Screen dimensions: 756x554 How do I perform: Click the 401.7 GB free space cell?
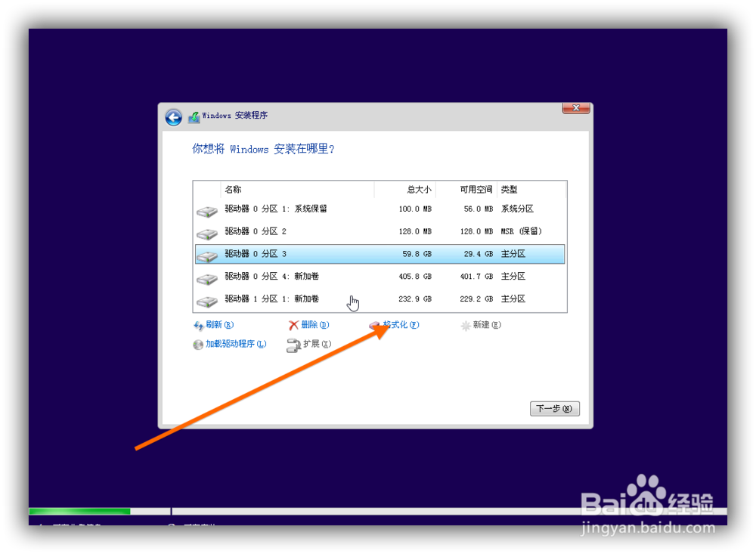coord(476,277)
